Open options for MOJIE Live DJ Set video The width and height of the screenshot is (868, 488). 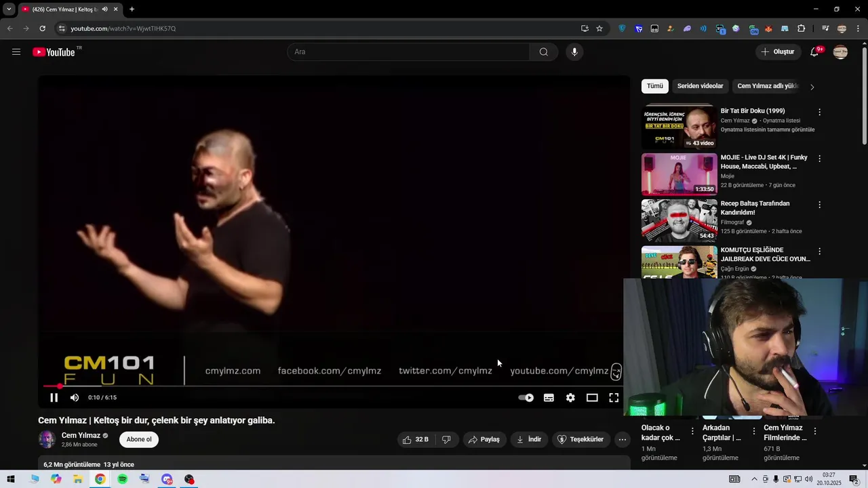click(819, 159)
